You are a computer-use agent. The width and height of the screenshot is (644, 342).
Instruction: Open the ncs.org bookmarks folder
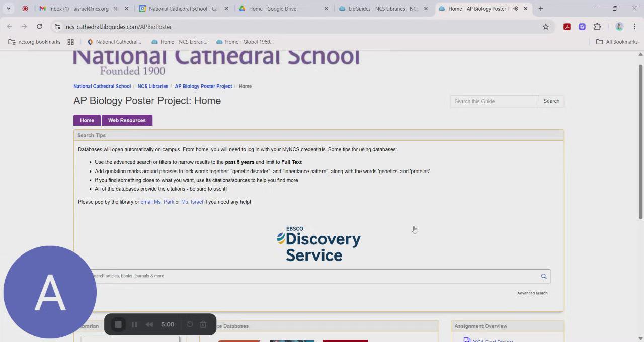34,42
